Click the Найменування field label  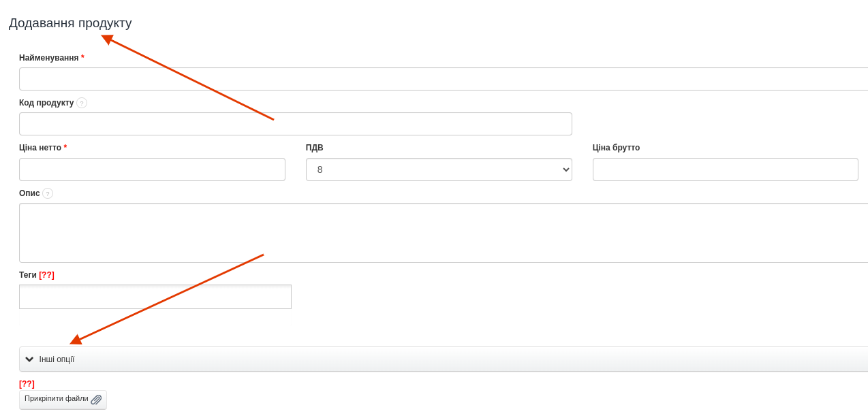pos(49,58)
